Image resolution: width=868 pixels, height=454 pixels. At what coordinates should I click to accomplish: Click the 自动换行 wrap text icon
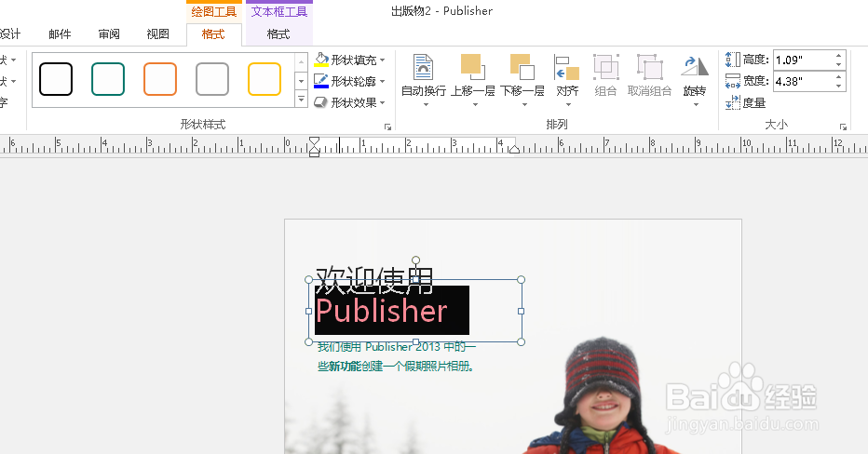(424, 68)
